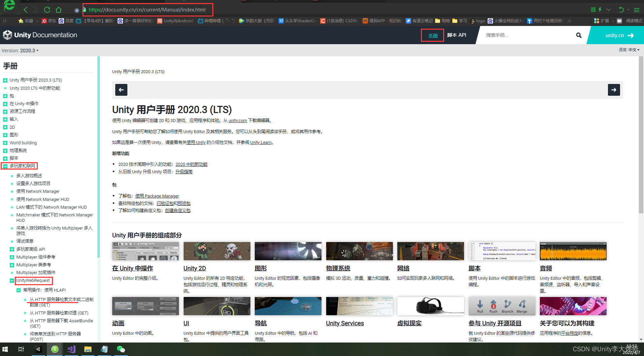644x356 pixels.
Task: Go back using the browser back arrow
Action: point(26,10)
